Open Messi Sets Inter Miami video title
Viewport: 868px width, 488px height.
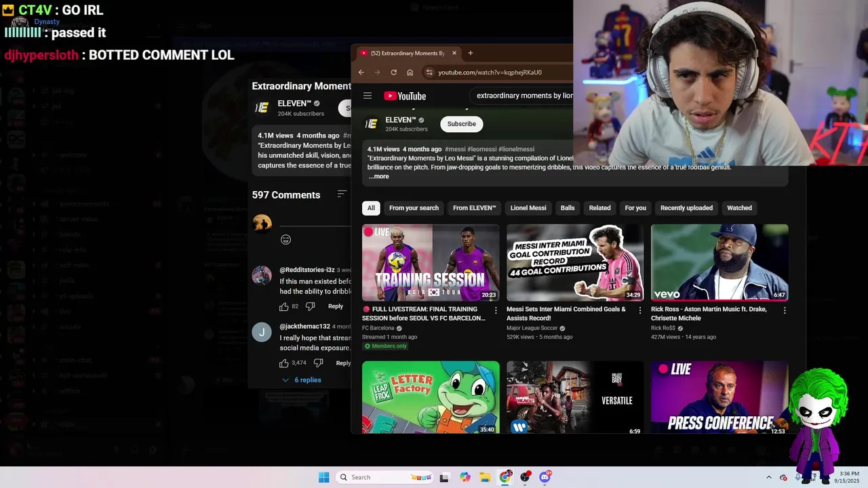point(566,313)
